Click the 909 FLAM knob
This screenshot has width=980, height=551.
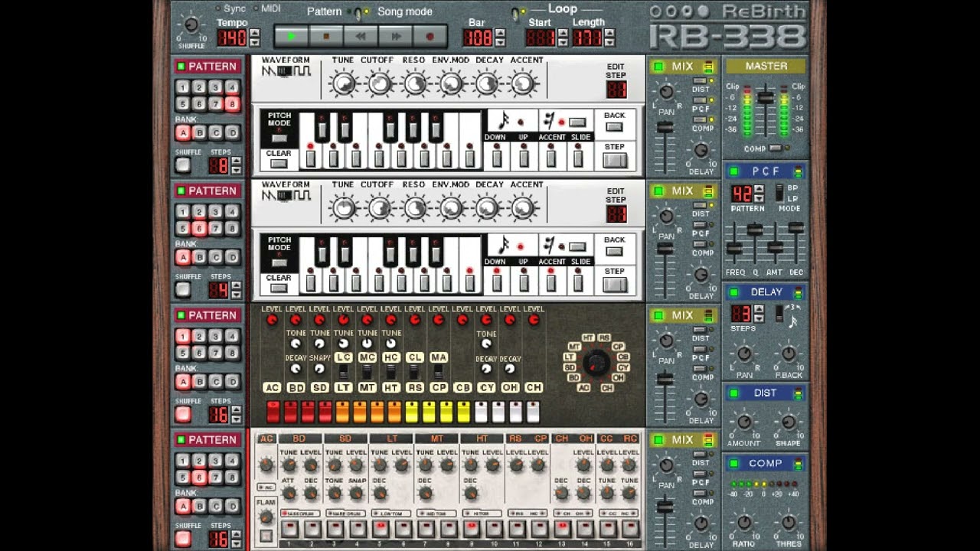266,517
